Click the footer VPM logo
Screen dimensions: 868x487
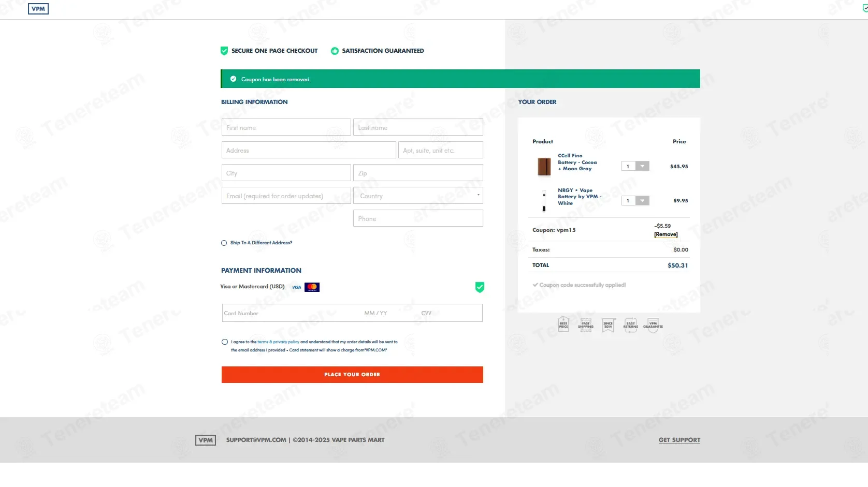click(205, 440)
